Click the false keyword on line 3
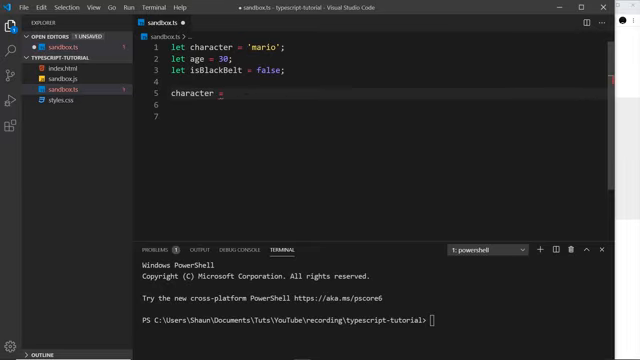This screenshot has height=360, width=640. [x=268, y=70]
